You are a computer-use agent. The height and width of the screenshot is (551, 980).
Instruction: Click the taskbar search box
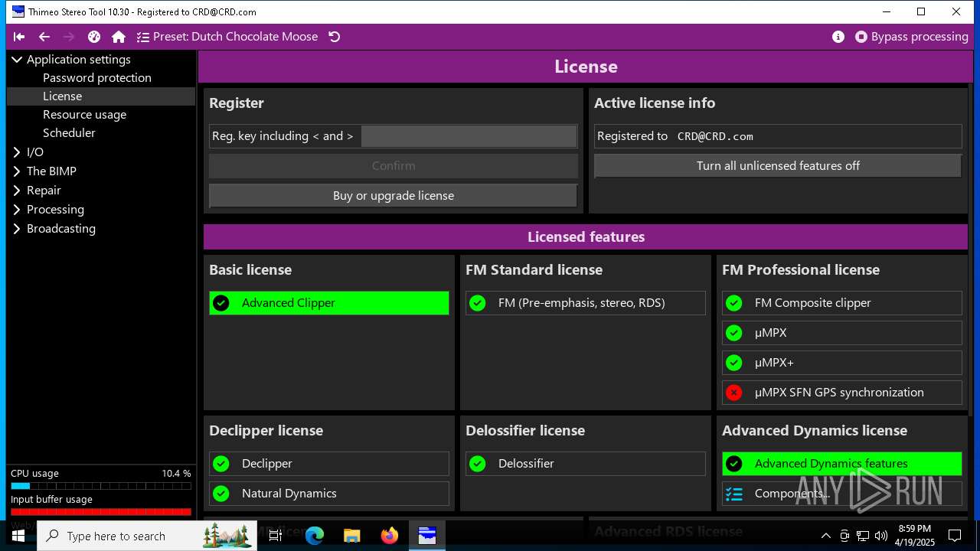pos(147,536)
